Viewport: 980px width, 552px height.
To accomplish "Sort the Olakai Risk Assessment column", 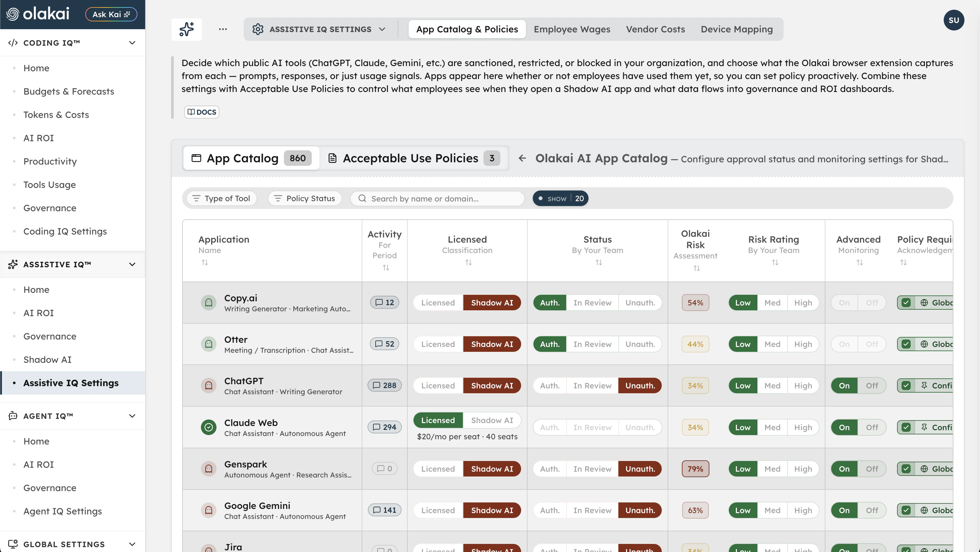I will [x=696, y=269].
